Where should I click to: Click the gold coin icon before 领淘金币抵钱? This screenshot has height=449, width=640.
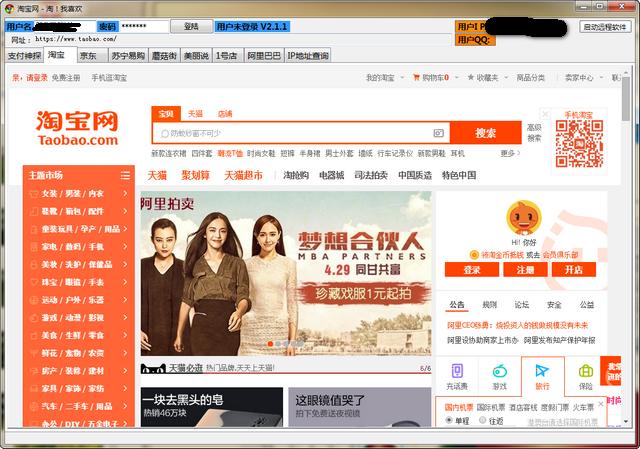pyautogui.click(x=474, y=255)
